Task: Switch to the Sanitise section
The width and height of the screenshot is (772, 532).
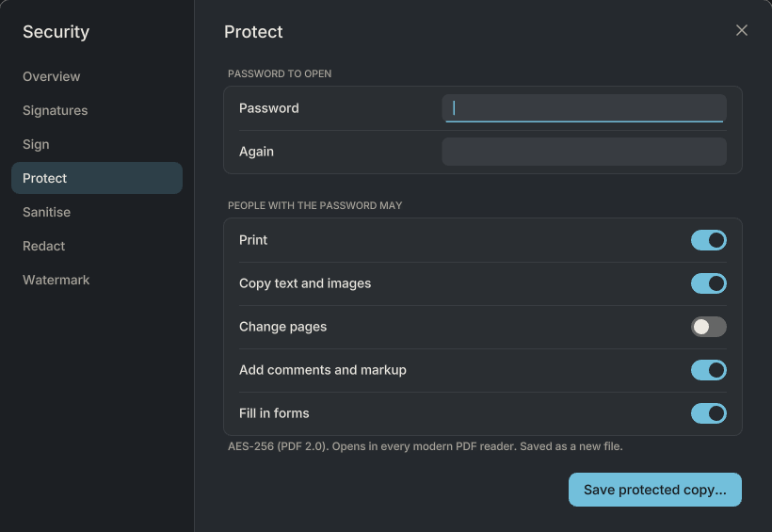Action: tap(97, 212)
